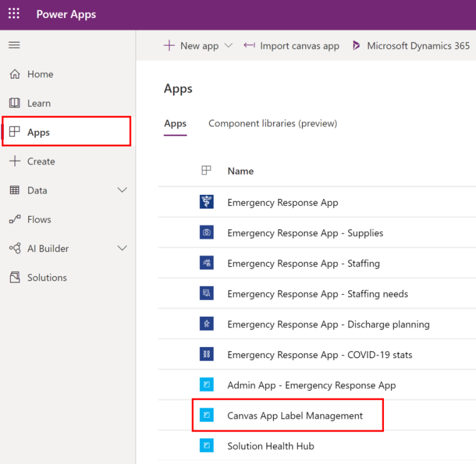Expand the Data section chevron
476x464 pixels.
tap(122, 190)
